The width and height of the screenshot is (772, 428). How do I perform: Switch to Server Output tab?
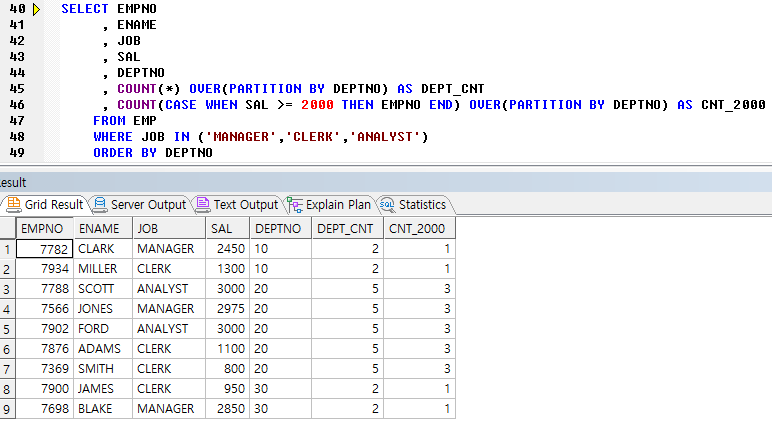pos(140,204)
